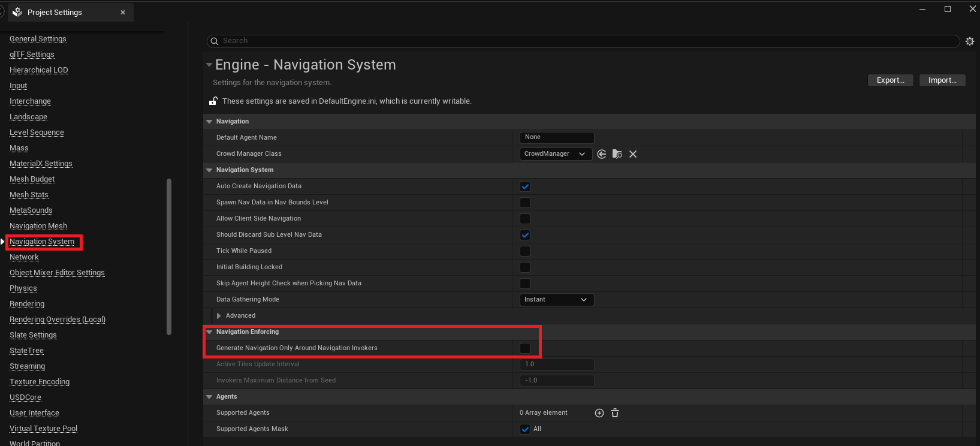The image size is (980, 446).
Task: Open Mesh Budget settings
Action: 32,179
